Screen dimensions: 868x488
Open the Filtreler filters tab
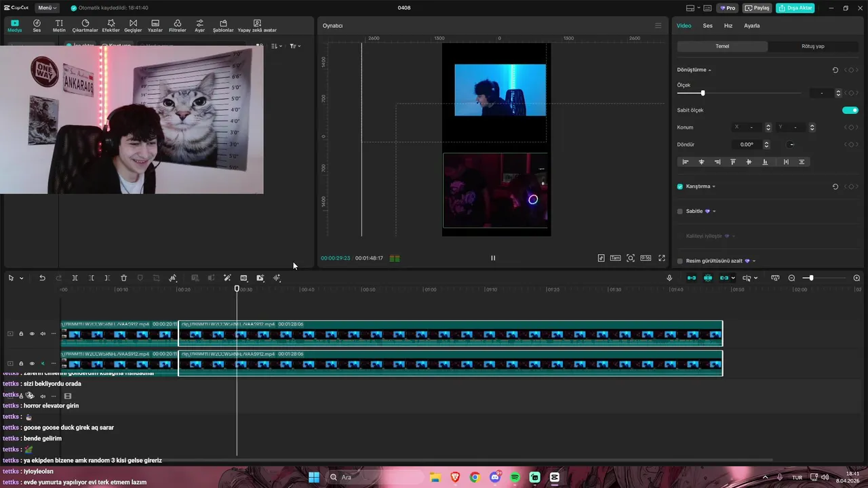point(177,26)
